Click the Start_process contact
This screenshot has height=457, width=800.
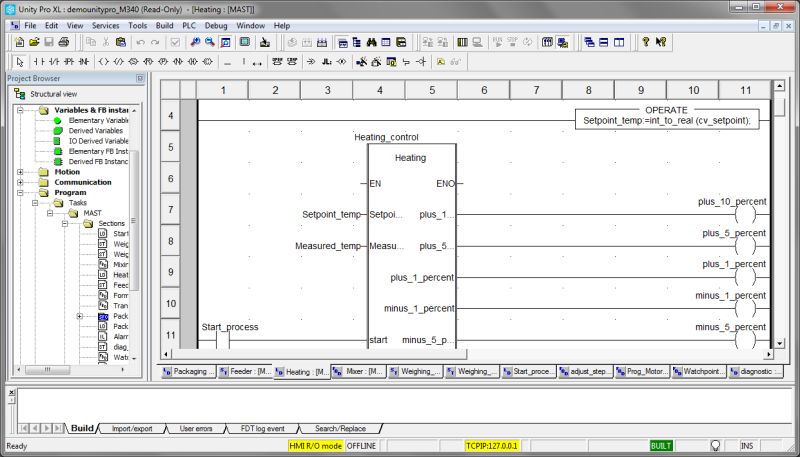coord(223,340)
